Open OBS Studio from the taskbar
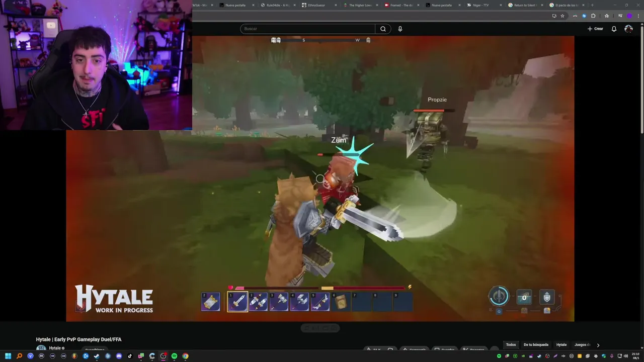The image size is (644, 362). coord(163,356)
